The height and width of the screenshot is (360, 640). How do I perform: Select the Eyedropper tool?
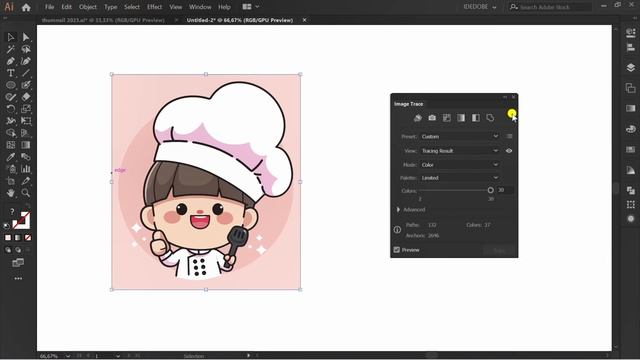(11, 157)
